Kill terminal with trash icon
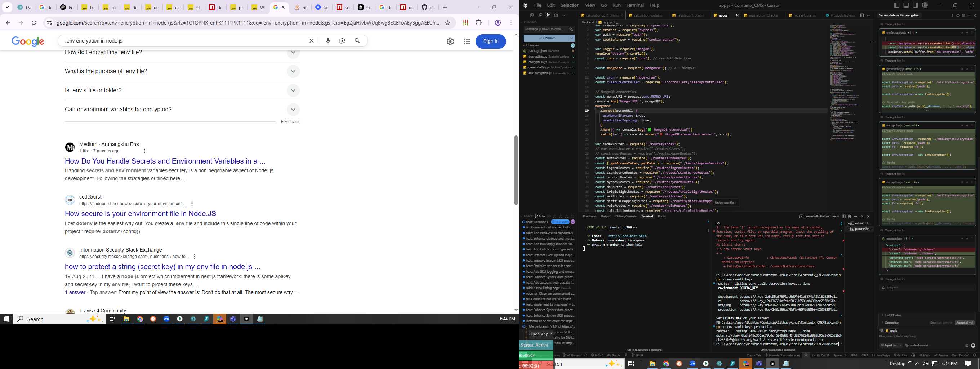980x369 pixels. (850, 217)
